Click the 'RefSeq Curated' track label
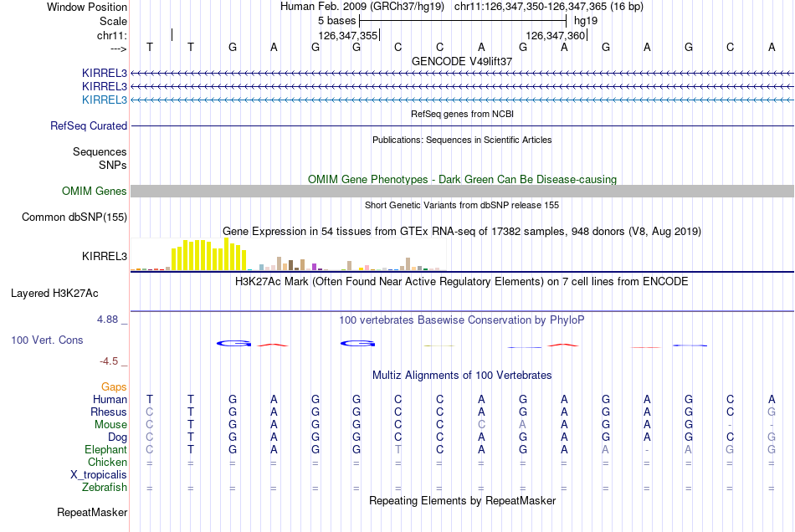 89,125
